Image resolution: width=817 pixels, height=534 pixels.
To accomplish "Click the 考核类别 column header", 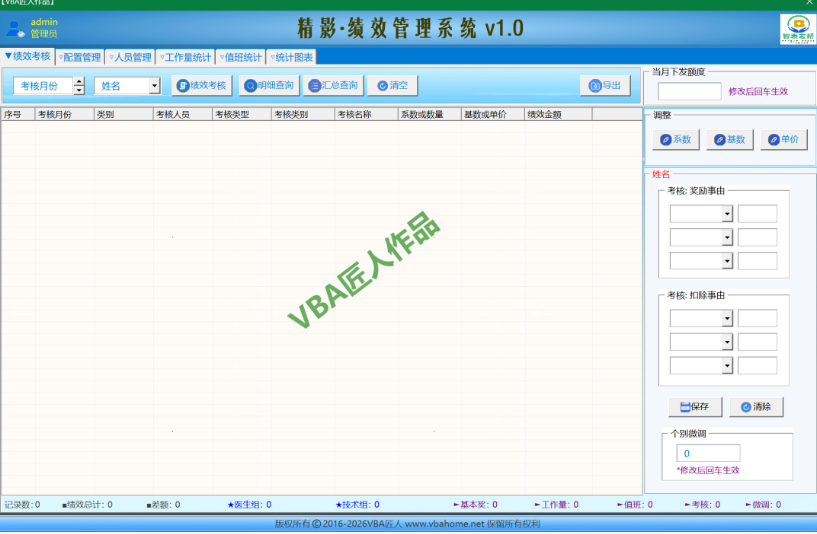I will coord(303,115).
